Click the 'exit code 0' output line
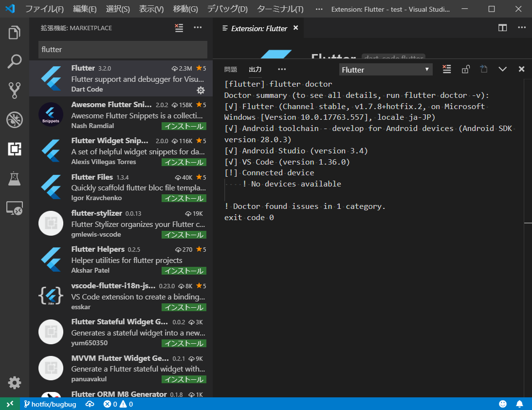The width and height of the screenshot is (532, 410). [249, 218]
